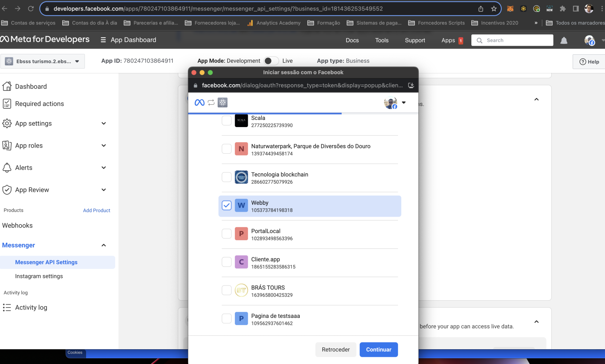Open the extensions puzzle-piece menu
The width and height of the screenshot is (605, 364).
pyautogui.click(x=563, y=9)
